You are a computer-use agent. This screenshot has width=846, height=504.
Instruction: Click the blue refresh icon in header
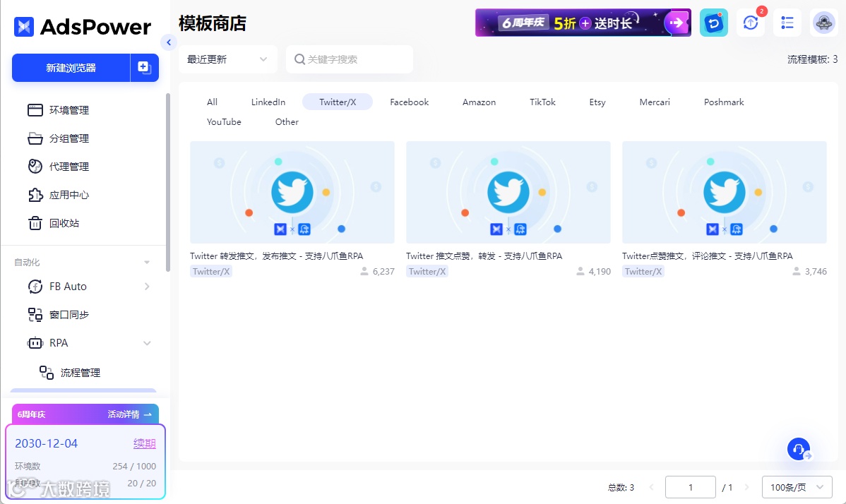click(714, 23)
